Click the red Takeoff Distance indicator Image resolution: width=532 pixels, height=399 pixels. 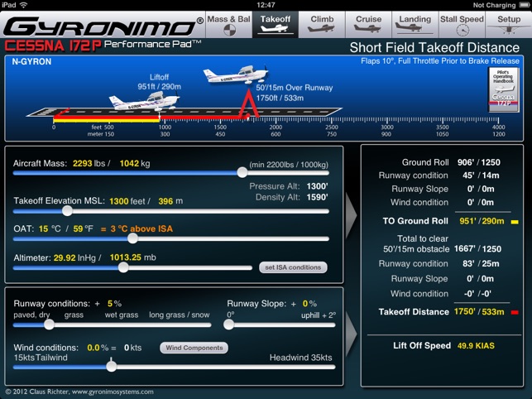(515, 312)
